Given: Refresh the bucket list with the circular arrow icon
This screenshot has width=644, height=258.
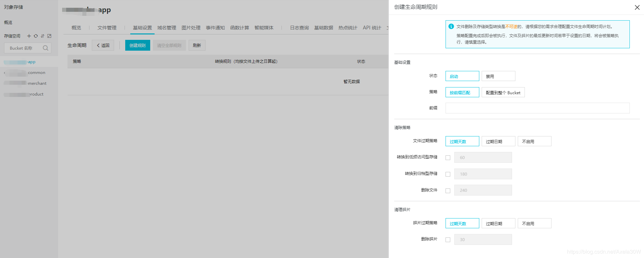Looking at the screenshot, I should (36, 36).
